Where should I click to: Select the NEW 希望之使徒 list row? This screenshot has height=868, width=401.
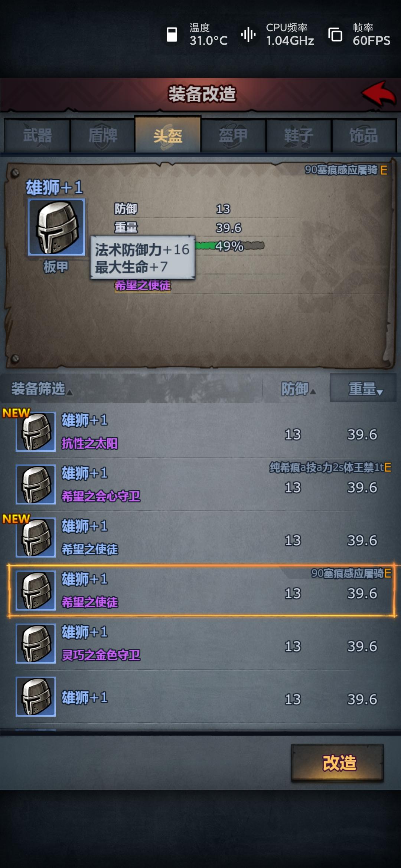(200, 537)
